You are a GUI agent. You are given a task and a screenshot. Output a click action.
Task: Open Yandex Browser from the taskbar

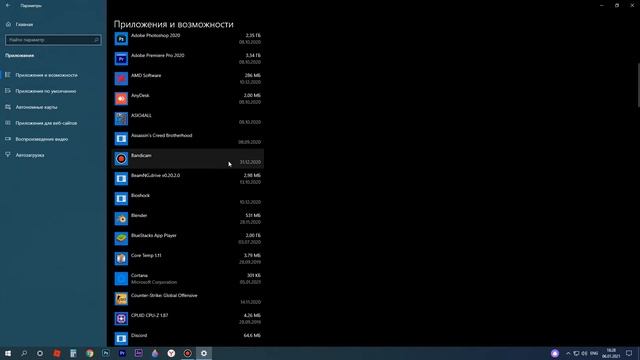pos(171,353)
